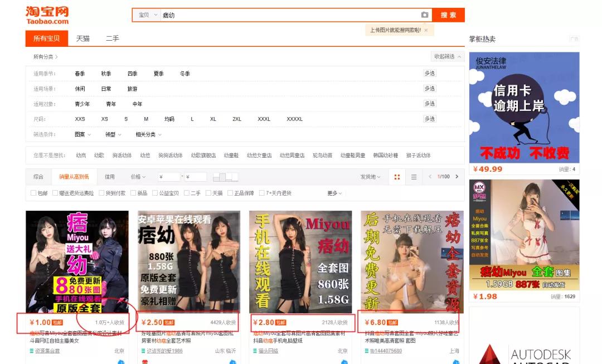Open the 俊安法律 ad thumbnail
This screenshot has width=602, height=364.
[x=524, y=108]
